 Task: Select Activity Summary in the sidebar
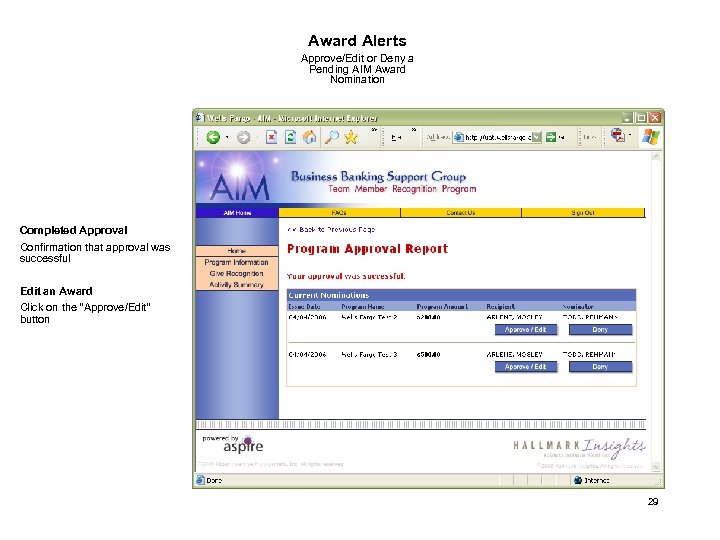pos(237,285)
